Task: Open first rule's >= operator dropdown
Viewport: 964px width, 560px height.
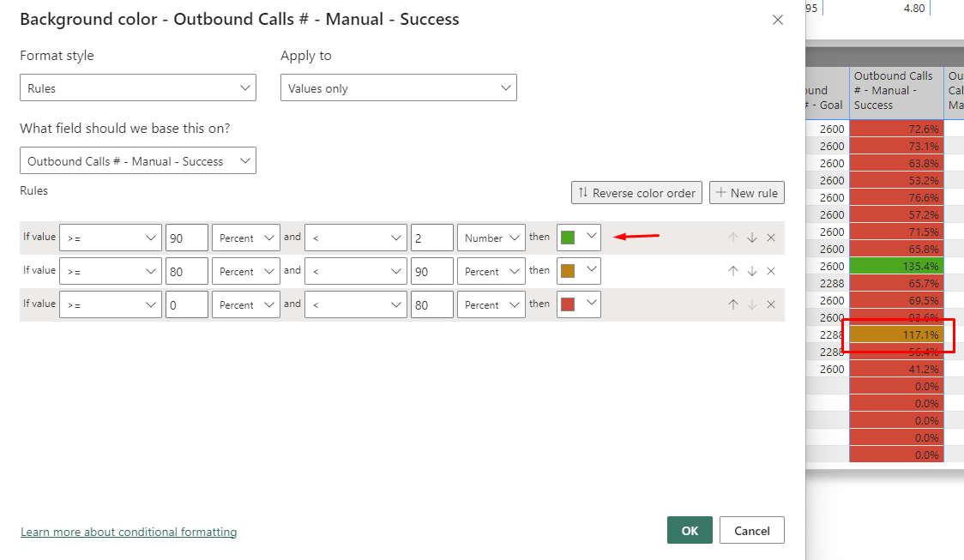Action: click(111, 238)
